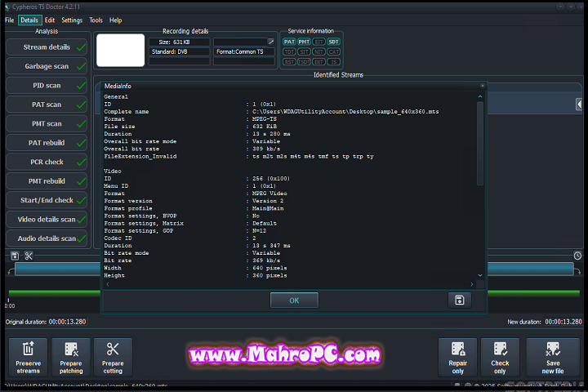Run the Garbage scan analysis
This screenshot has width=588, height=392.
tap(47, 66)
